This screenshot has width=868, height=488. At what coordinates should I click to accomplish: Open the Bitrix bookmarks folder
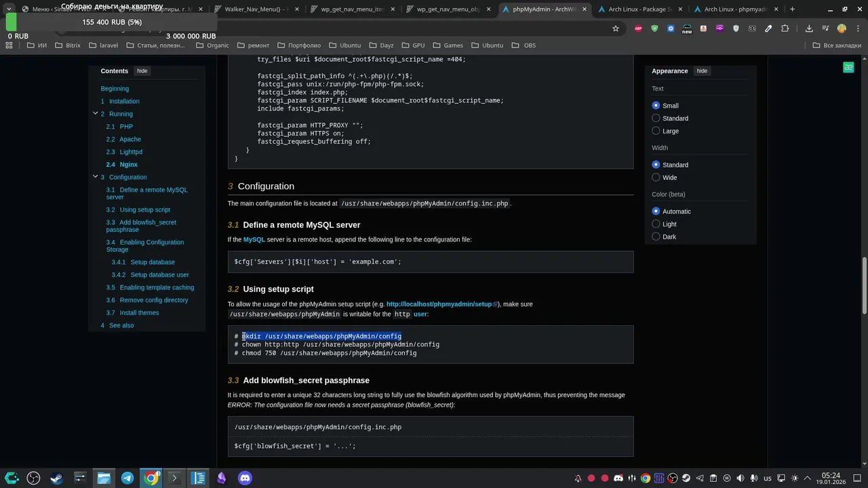pos(68,45)
